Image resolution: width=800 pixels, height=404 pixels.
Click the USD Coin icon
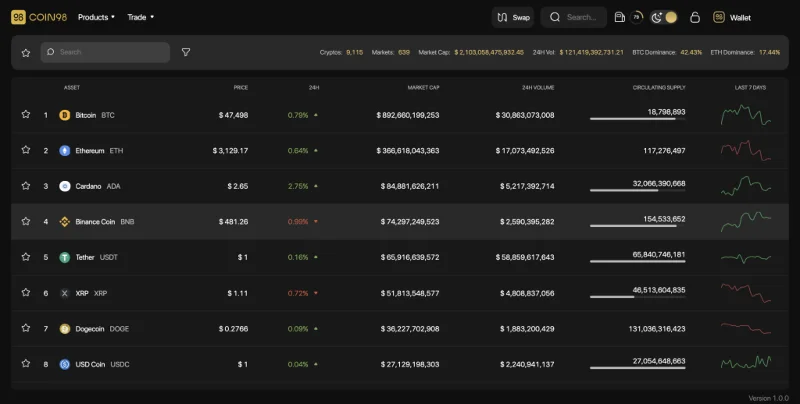[x=64, y=364]
